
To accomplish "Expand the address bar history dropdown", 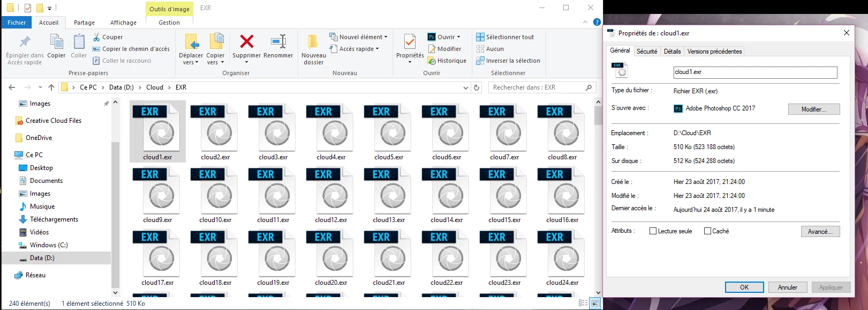I will coord(465,87).
